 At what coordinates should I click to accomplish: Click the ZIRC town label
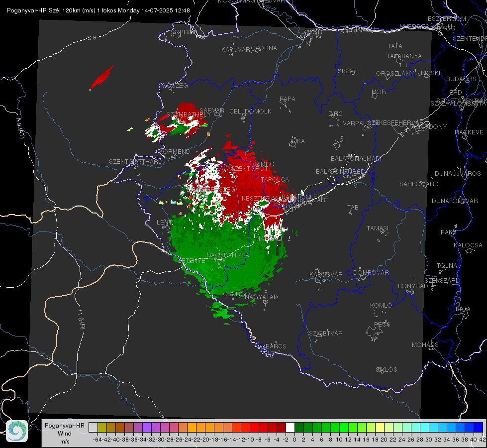(x=336, y=114)
